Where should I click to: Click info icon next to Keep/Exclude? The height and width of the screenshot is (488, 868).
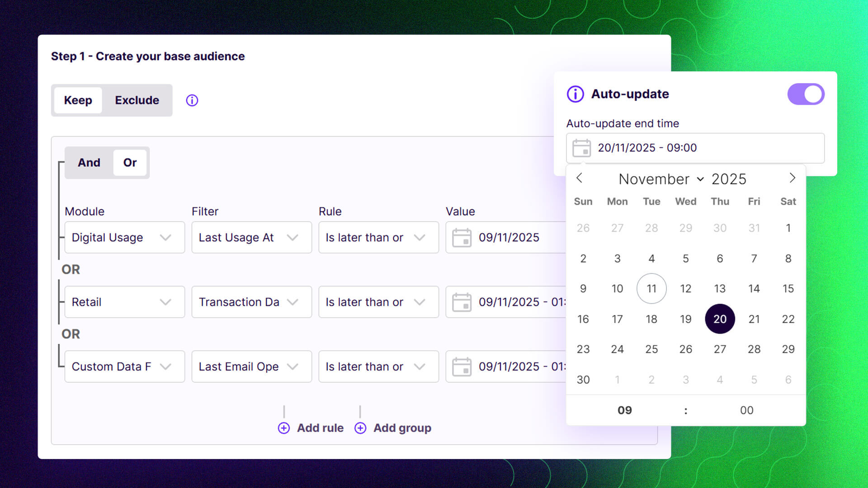pos(192,100)
